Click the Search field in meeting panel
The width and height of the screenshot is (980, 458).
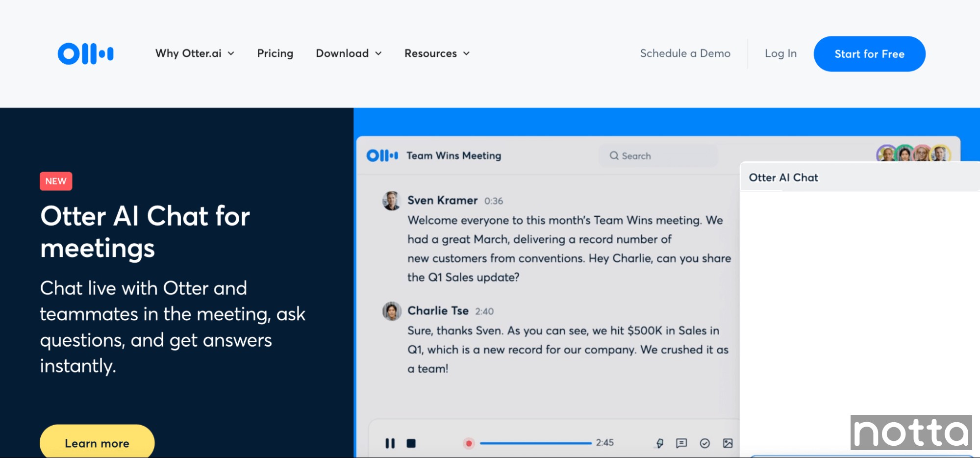click(x=658, y=155)
